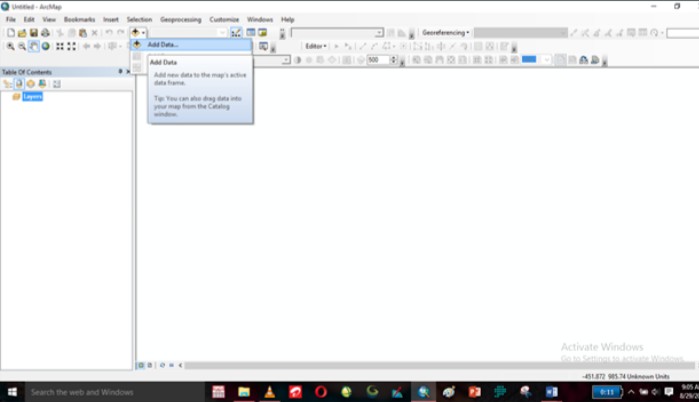
Task: Open the View menu
Action: point(49,20)
